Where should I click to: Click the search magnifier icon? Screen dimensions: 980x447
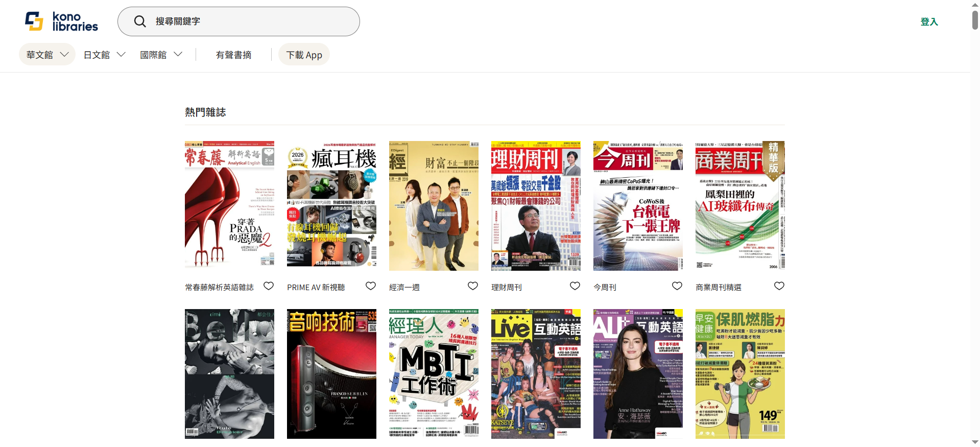(140, 21)
